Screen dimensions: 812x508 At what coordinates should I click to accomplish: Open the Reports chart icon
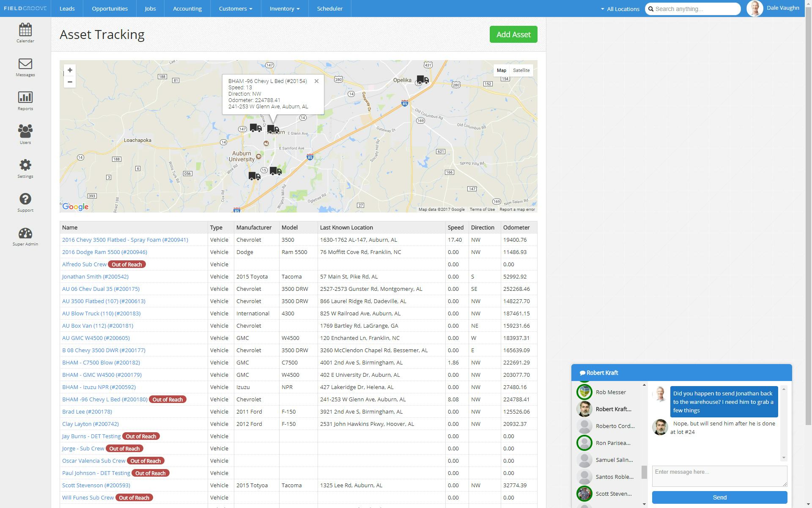click(x=25, y=98)
